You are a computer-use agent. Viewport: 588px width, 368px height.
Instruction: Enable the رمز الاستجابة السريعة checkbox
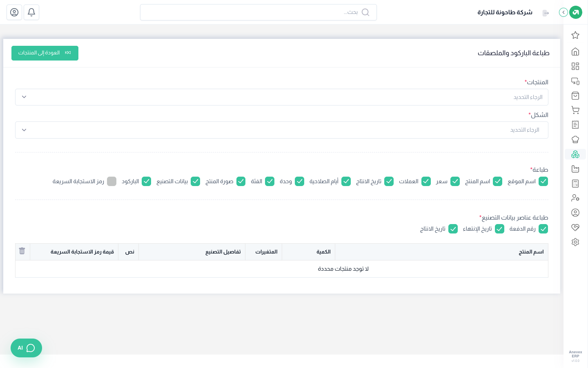(112, 181)
